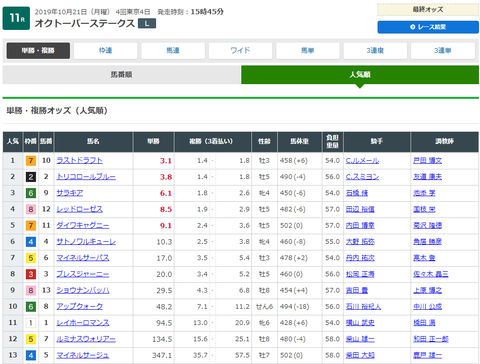The height and width of the screenshot is (364, 480).
Task: Click blue frame 4 box in マイネルサージュ row
Action: click(31, 355)
